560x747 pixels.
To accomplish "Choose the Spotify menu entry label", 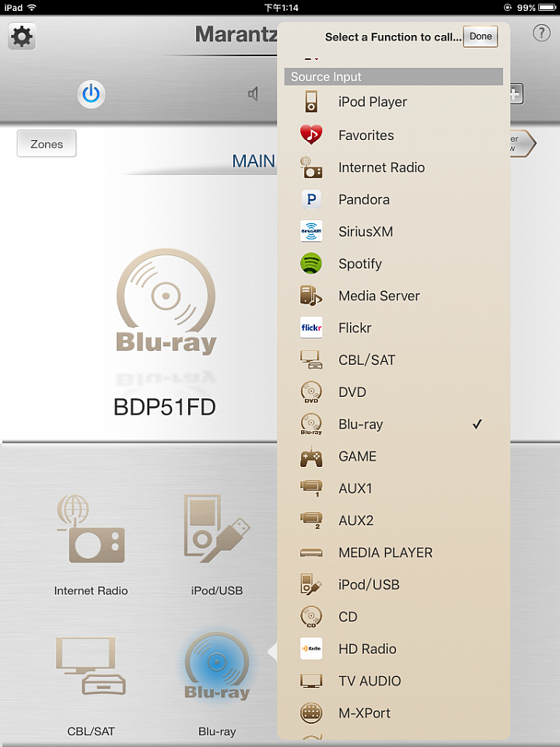I will (360, 264).
